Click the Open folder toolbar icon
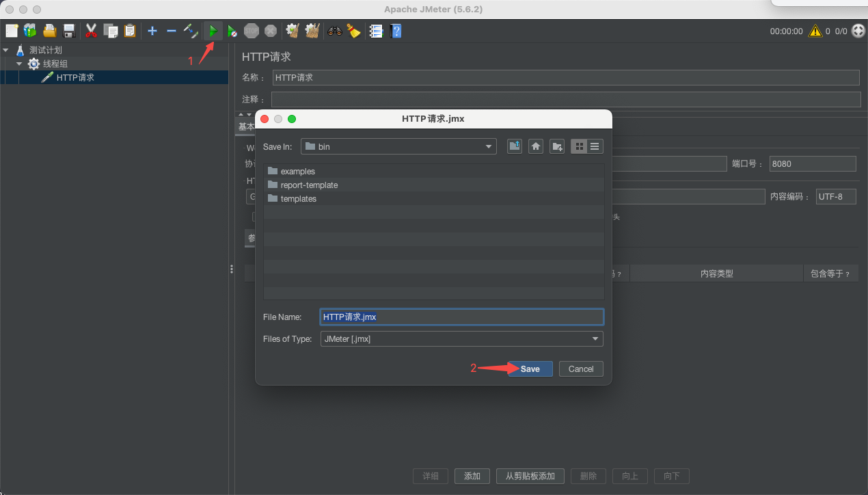The image size is (868, 495). [x=49, y=31]
